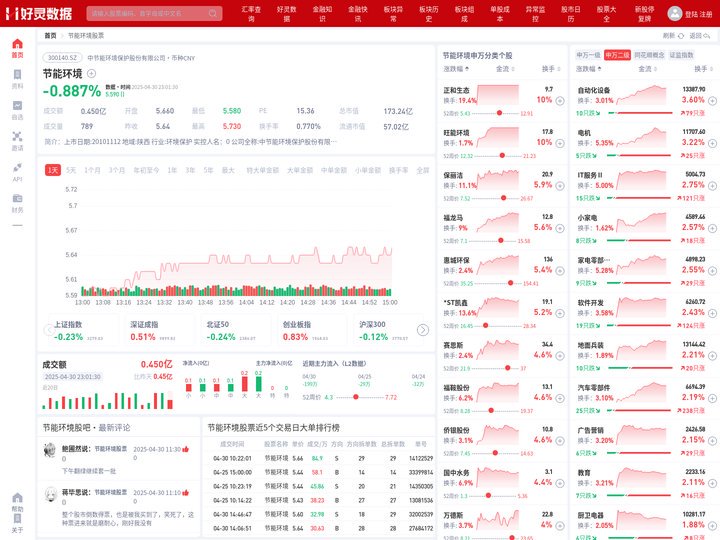The width and height of the screenshot is (720, 540).
Task: Select the 1个月 chart range
Action: coord(92,170)
